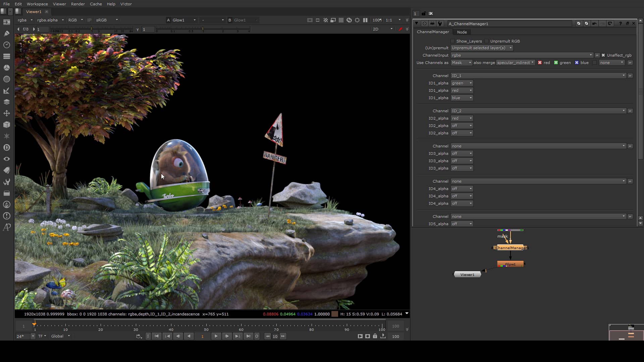644x362 pixels.
Task: Select the Viewer1 node in node graph
Action: (467, 275)
